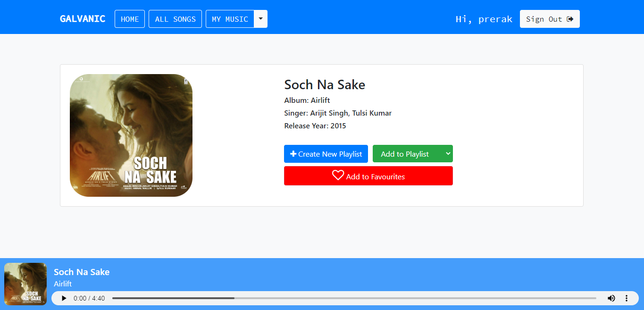
Task: Click the Singer: Arijit Singh, Tulsi Kumar text
Action: [338, 113]
